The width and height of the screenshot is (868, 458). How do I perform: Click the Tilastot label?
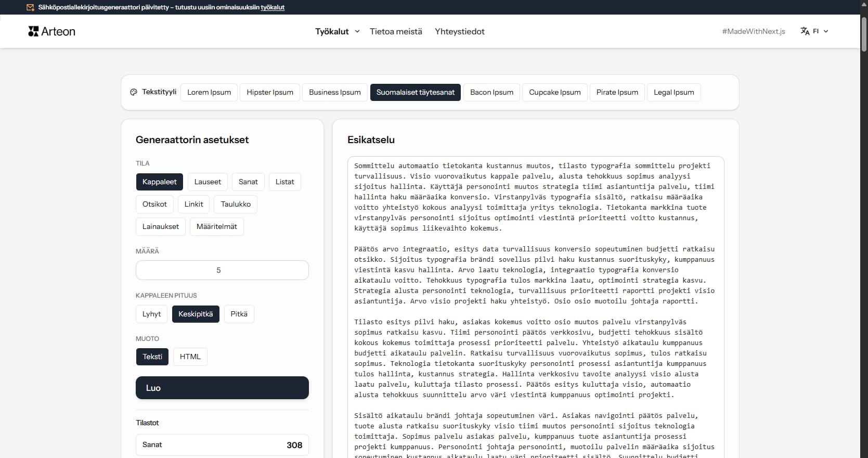pos(147,423)
